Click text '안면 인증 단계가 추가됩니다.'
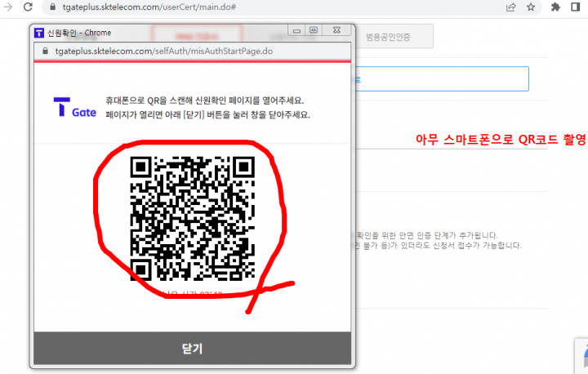The height and width of the screenshot is (374, 588). click(448, 235)
